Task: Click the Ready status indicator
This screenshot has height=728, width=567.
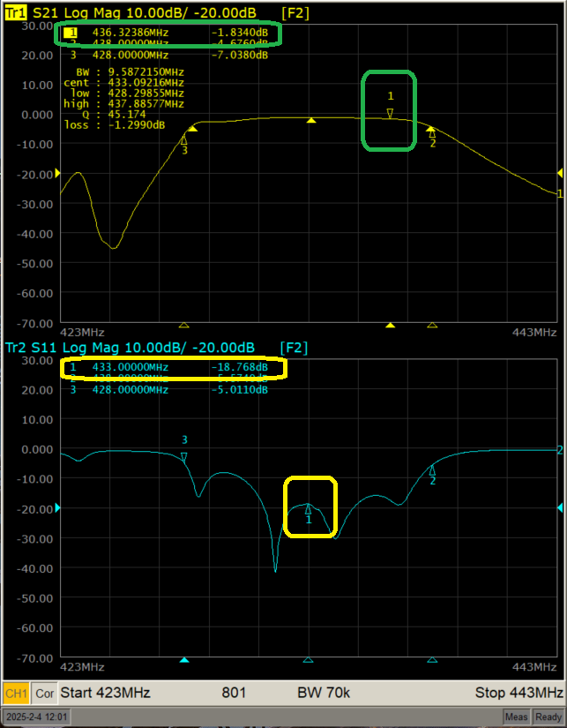Action: 547,717
